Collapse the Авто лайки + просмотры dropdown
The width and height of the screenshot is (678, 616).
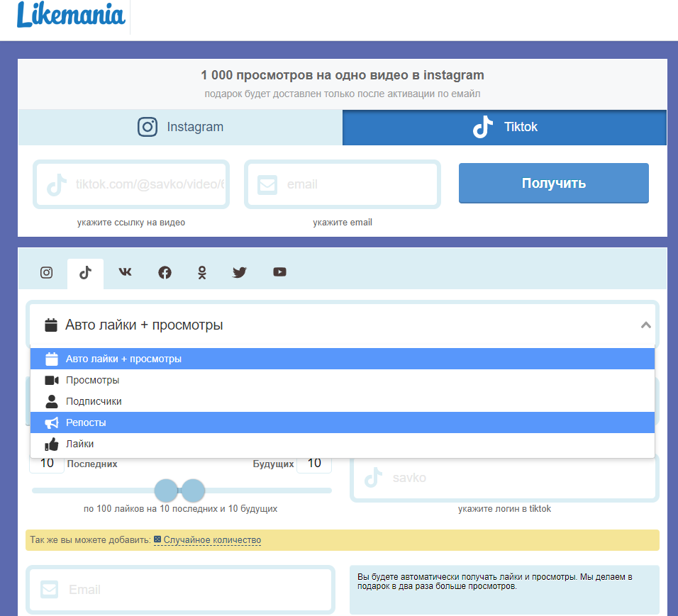(343, 325)
